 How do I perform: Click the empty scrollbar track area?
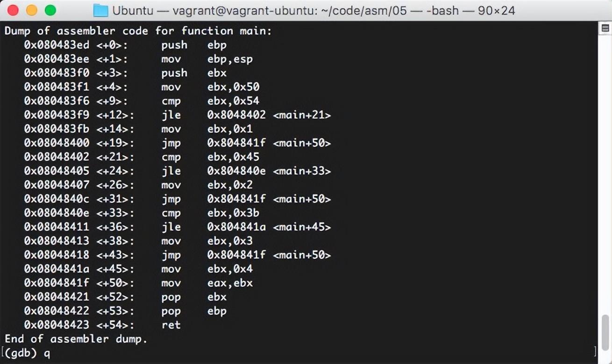[605, 173]
